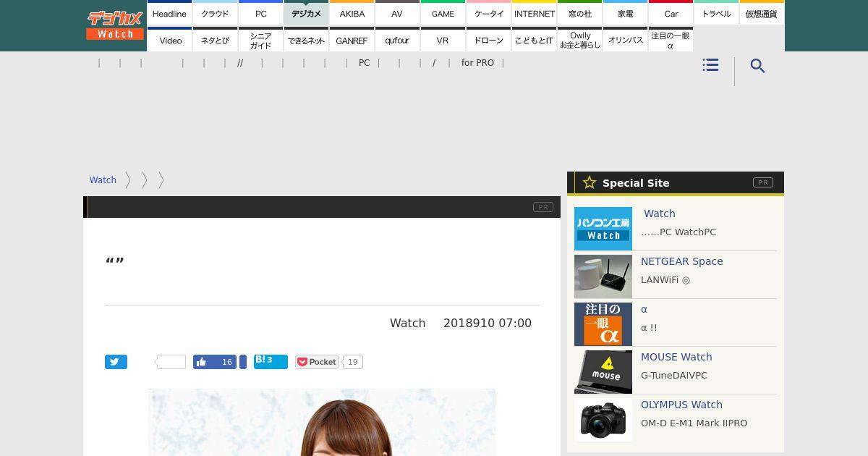Image resolution: width=868 pixels, height=456 pixels.
Task: Open the 窓の杜 tab
Action: pos(579,13)
